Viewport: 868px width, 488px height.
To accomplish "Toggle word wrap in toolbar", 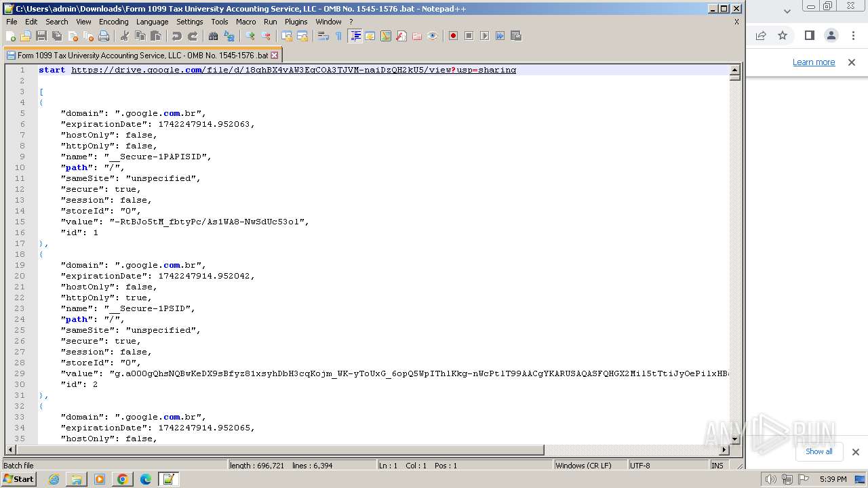I will coord(323,36).
